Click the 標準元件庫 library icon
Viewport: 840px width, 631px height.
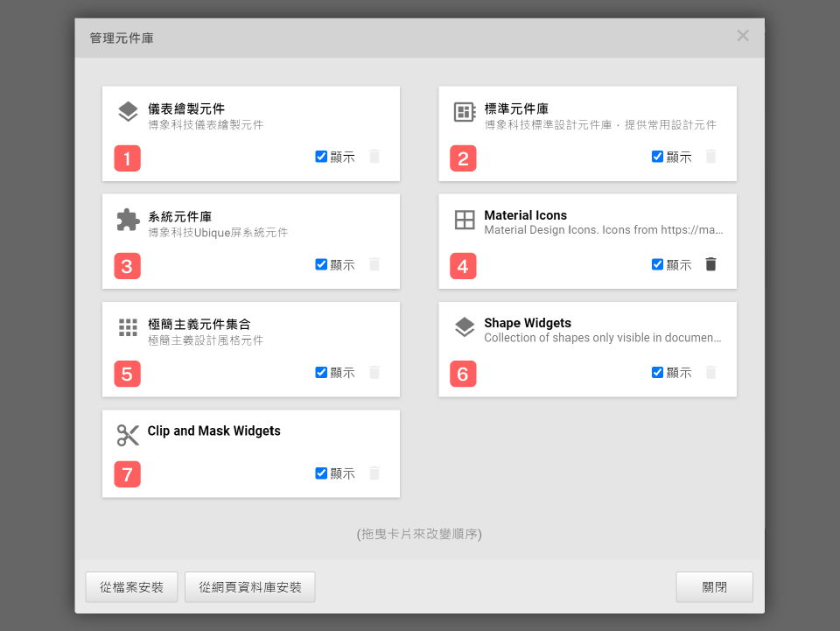tap(465, 112)
